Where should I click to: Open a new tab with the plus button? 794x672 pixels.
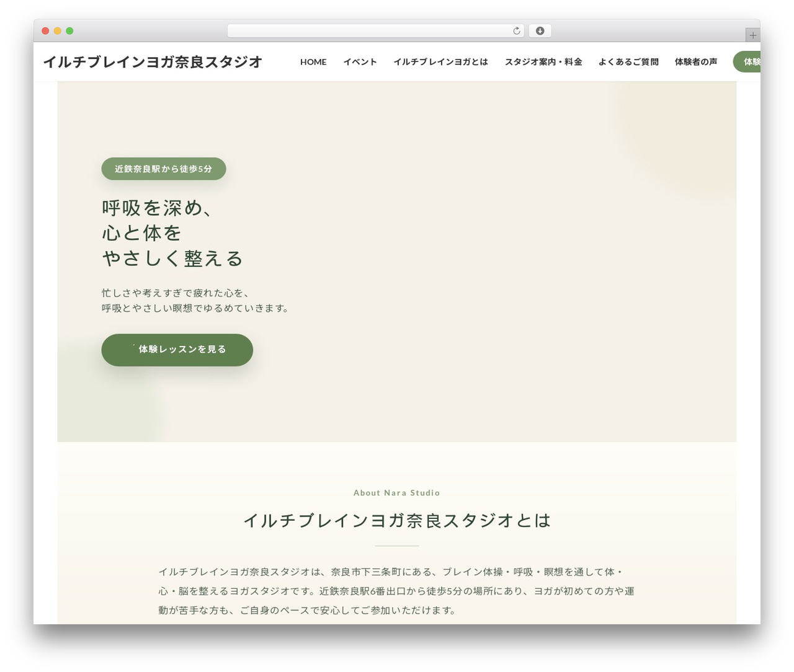pyautogui.click(x=752, y=35)
